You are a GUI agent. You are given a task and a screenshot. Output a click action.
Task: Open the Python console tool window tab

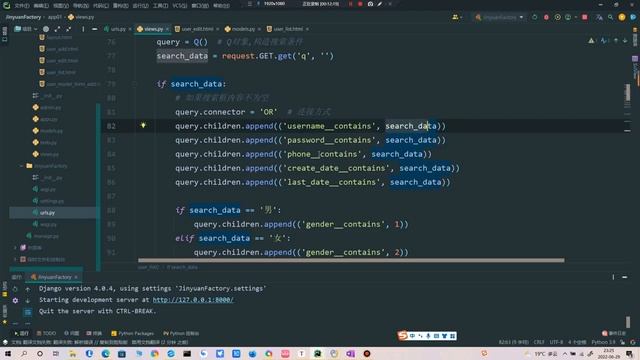point(181,333)
